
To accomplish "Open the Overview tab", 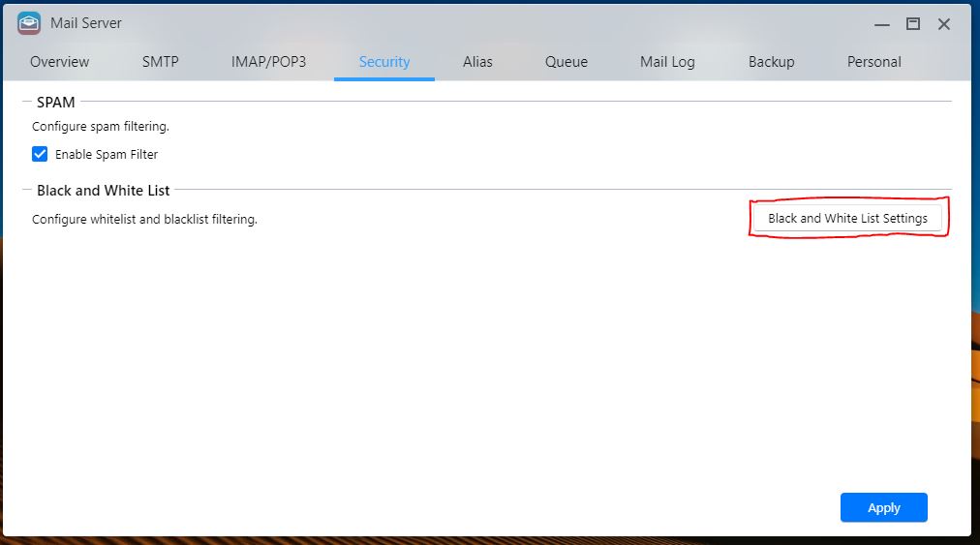I will (59, 62).
